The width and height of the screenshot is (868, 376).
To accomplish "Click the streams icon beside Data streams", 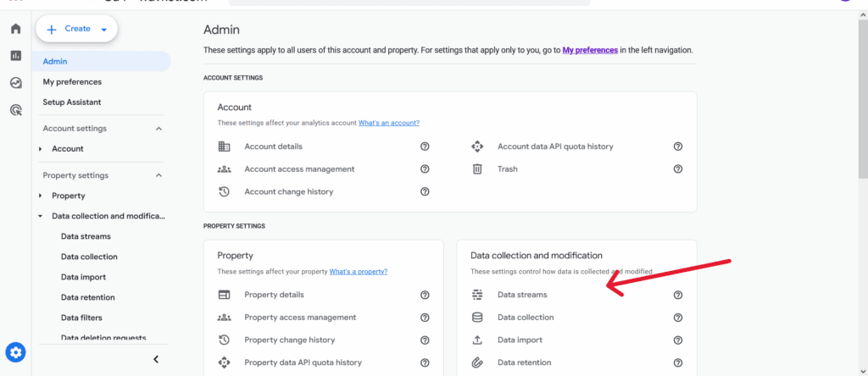I will click(x=477, y=295).
